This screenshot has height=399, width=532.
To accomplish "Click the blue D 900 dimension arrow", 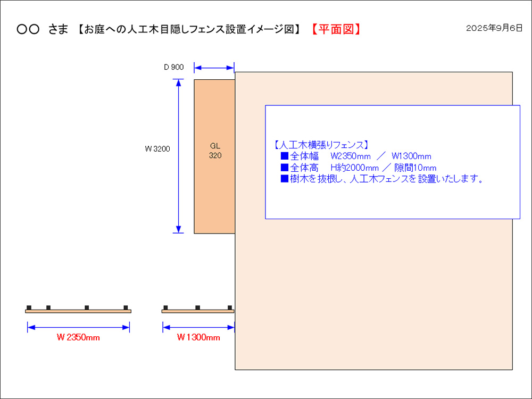I will (x=214, y=68).
